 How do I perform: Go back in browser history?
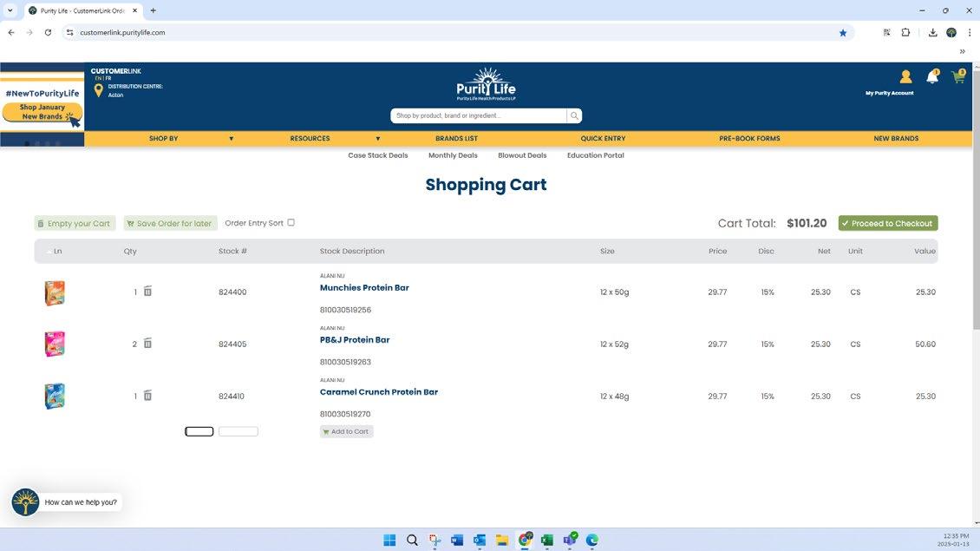pyautogui.click(x=11, y=32)
